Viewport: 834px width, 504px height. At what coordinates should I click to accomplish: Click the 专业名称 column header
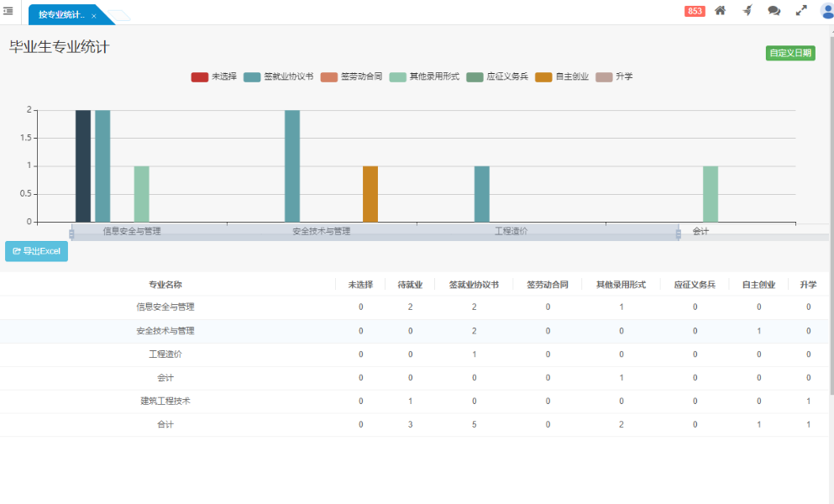165,285
